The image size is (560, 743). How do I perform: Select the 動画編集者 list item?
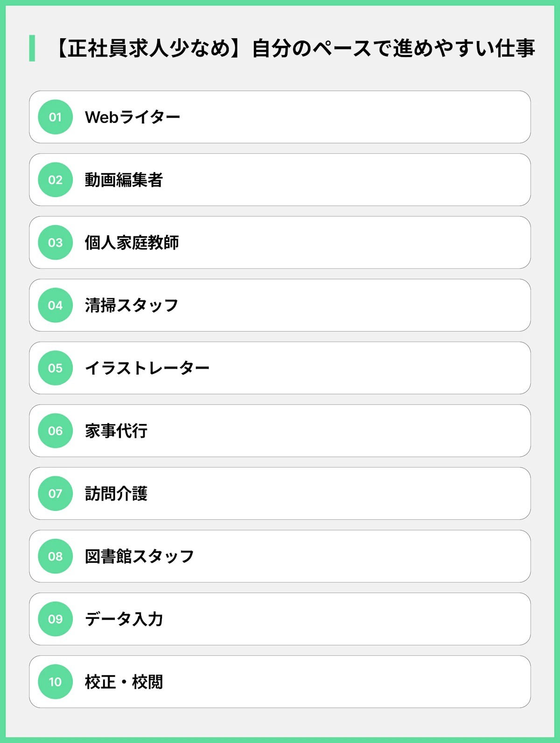(x=124, y=180)
